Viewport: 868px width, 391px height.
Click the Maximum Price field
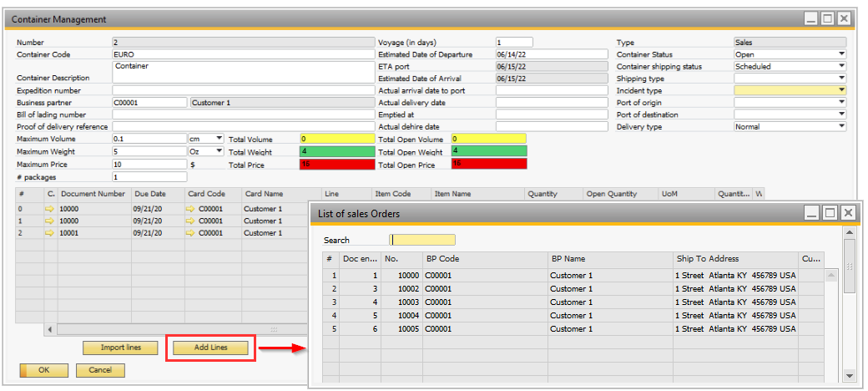[x=149, y=164]
